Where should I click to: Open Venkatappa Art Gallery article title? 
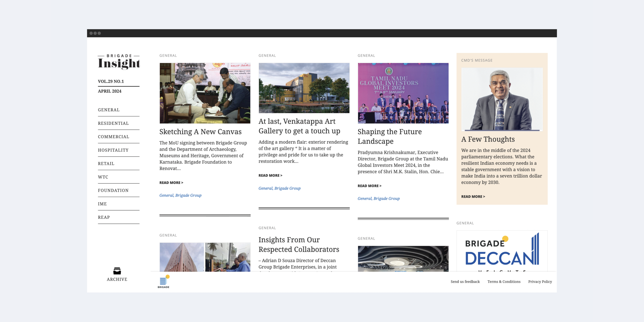pyautogui.click(x=299, y=126)
